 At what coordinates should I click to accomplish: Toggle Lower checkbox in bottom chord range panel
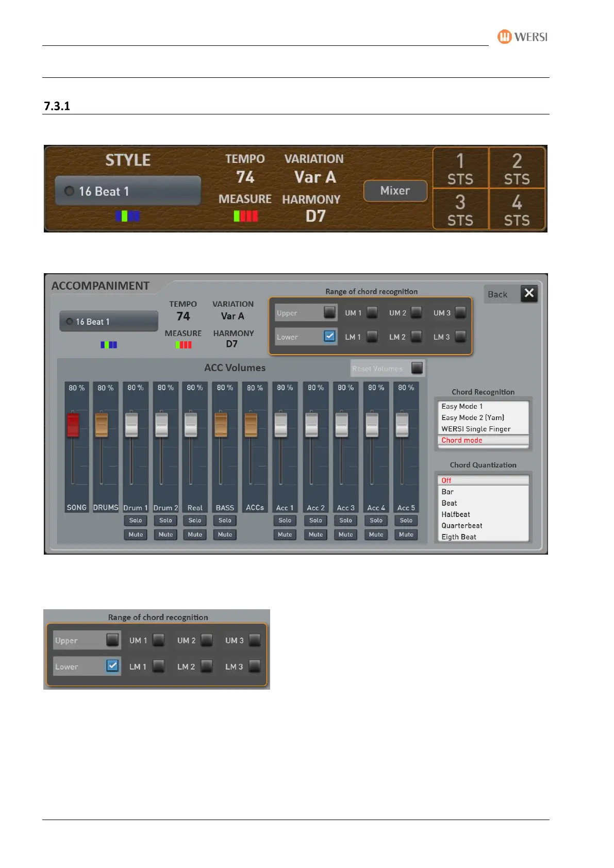click(112, 665)
